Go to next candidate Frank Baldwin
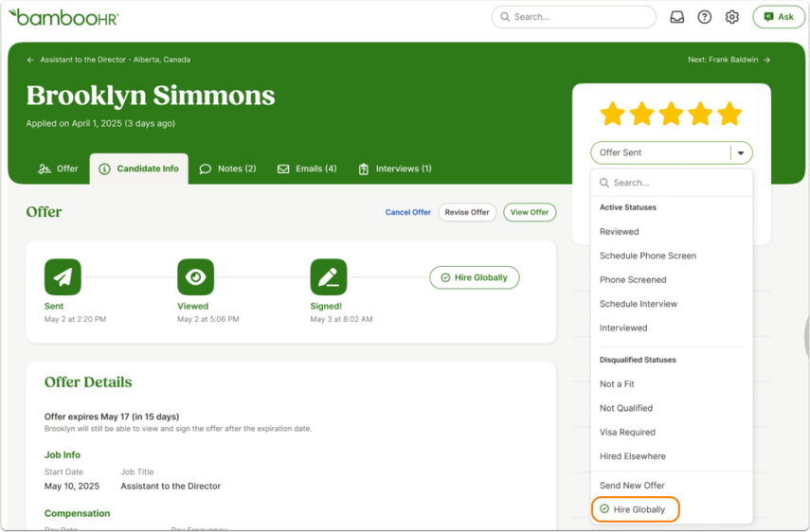This screenshot has height=532, width=810. coord(729,60)
